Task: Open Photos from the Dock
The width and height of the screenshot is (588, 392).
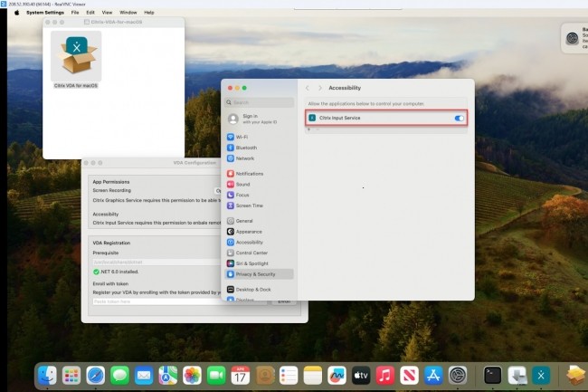Action: tap(192, 375)
